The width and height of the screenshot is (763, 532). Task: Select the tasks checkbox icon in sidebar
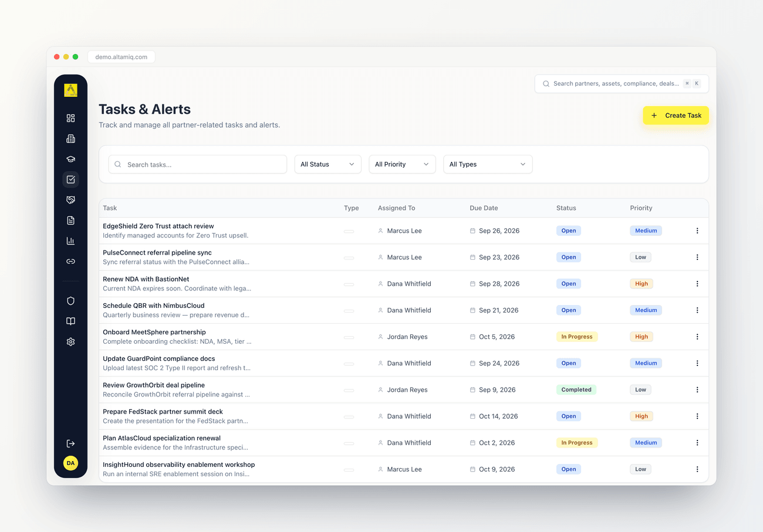pos(70,179)
